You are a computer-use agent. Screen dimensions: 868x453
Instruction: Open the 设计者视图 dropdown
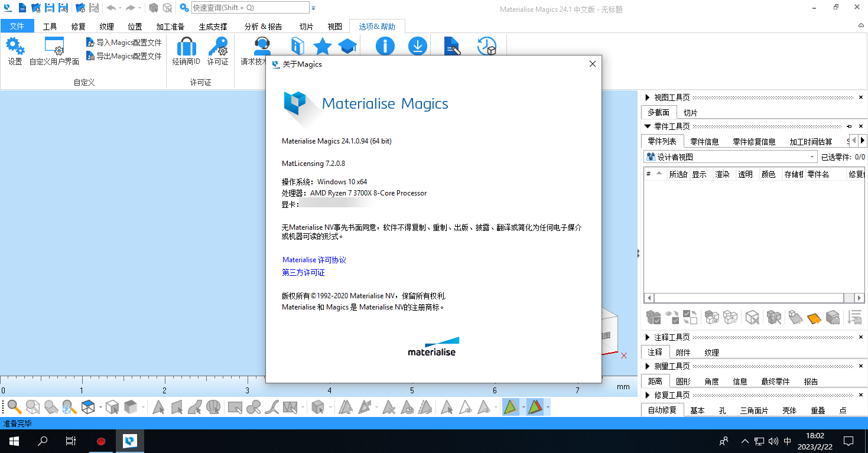730,157
